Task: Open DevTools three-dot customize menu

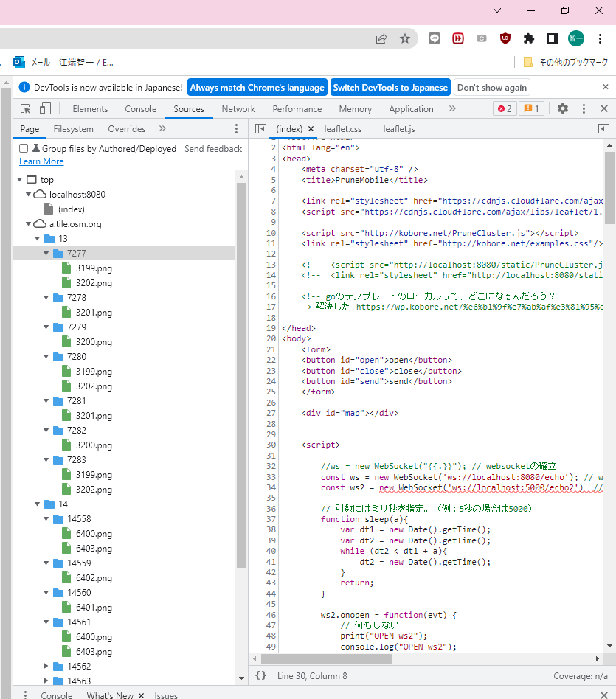Action: [x=584, y=108]
